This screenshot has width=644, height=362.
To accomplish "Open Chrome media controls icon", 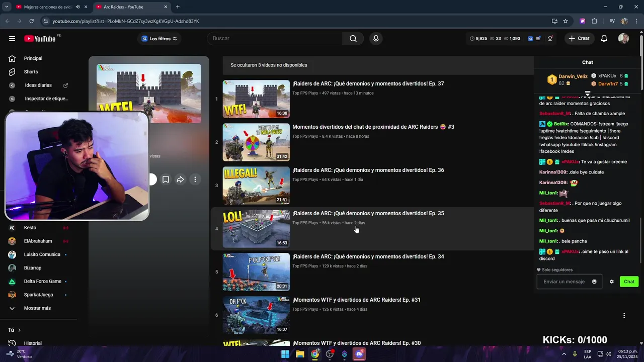I will [612, 21].
